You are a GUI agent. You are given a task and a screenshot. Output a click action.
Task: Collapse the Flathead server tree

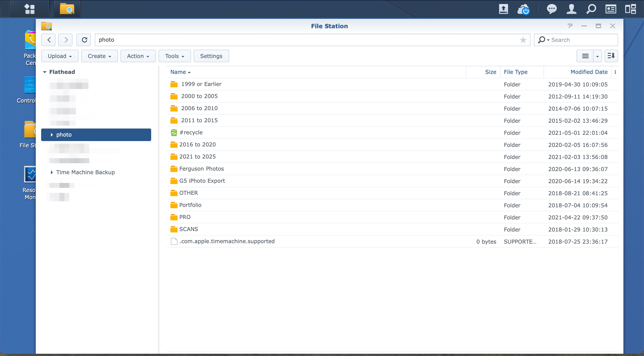[x=45, y=72]
